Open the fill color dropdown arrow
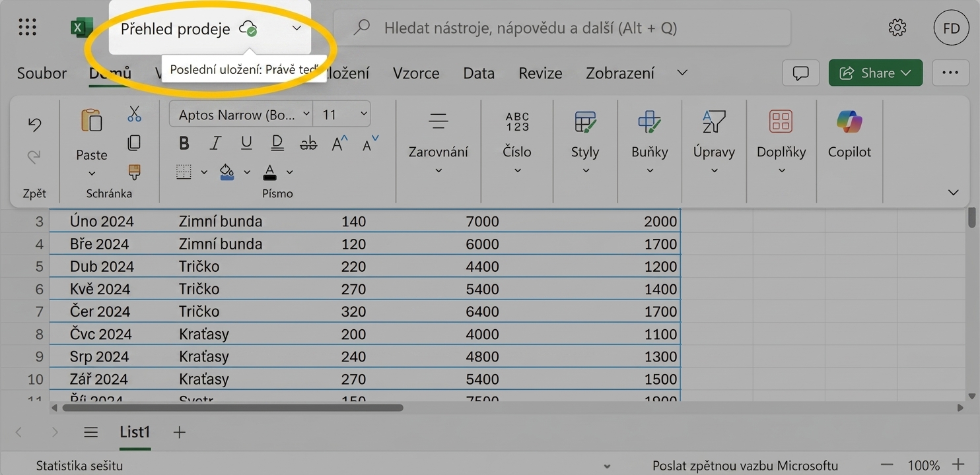 tap(247, 172)
